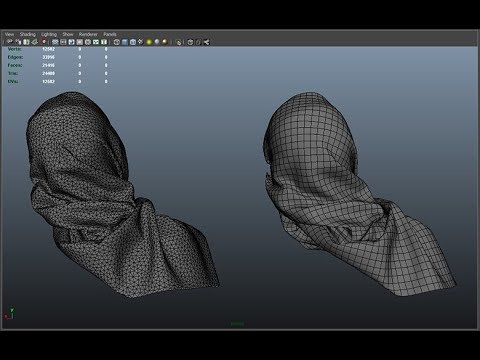This screenshot has width=480, height=360.
Task: Click the XYZ axis indicator gizmo
Action: click(9, 314)
